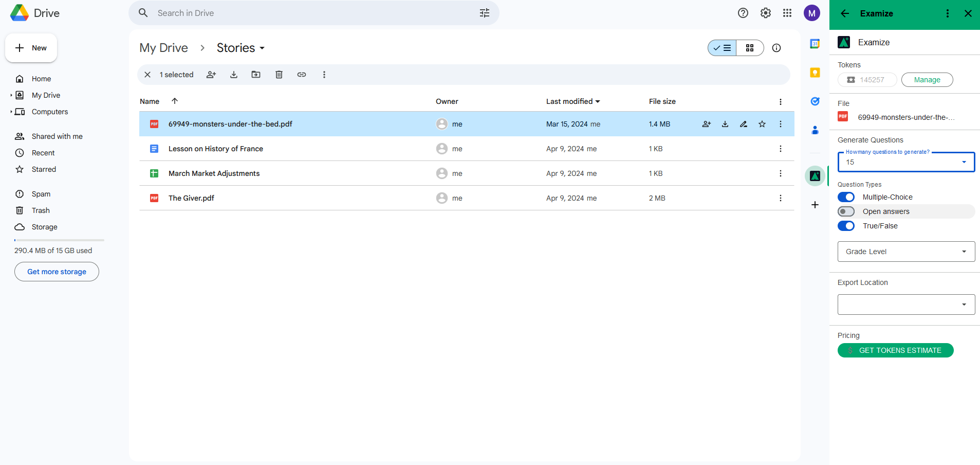980x465 pixels.
Task: Open the Google Keep side panel icon
Action: point(815,73)
